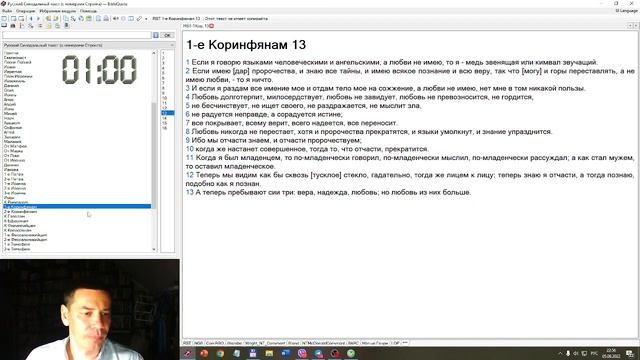
Task: Select the RST 1Кор. 13 document tab
Action: pos(196,26)
